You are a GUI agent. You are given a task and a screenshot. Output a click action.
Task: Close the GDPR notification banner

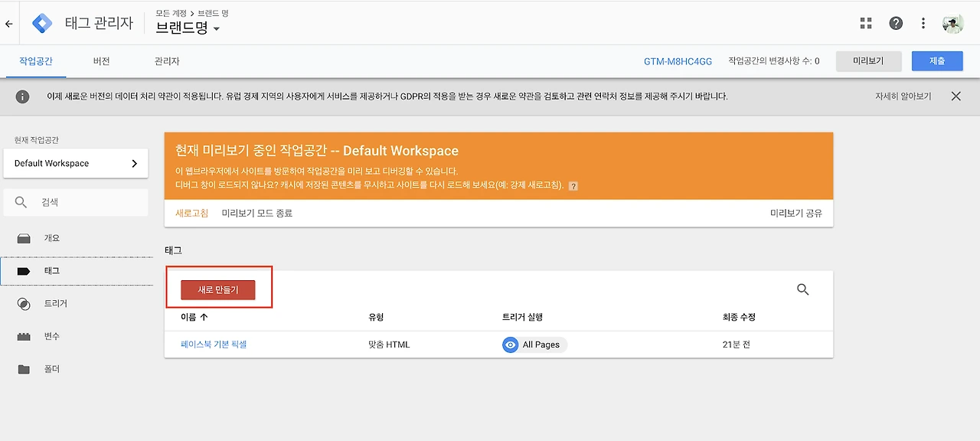coord(955,96)
